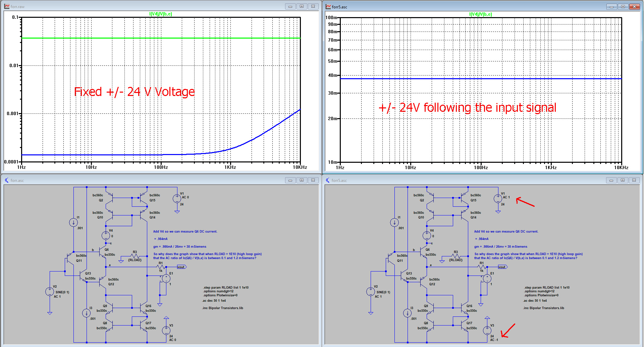Viewport: 644px width, 347px height.
Task: Select transistor Q13 bc550c in forr.asc
Action: (83, 276)
